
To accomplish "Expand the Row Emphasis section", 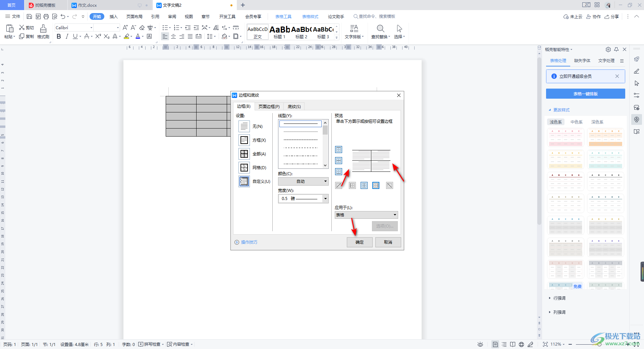I will [x=557, y=298].
